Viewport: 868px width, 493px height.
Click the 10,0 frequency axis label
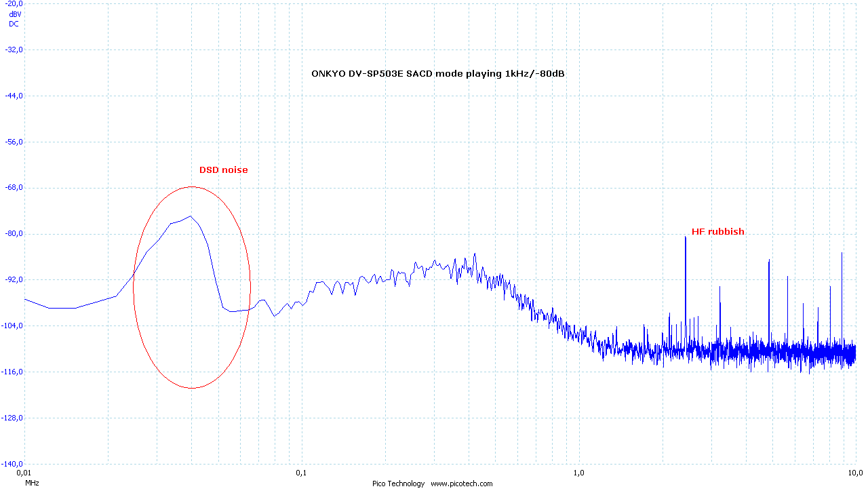tap(856, 472)
